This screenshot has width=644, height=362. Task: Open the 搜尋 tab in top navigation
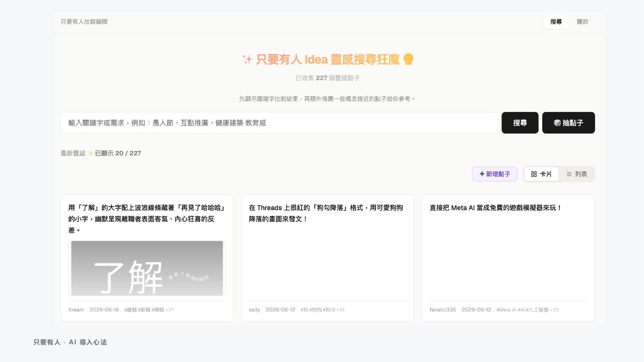click(556, 22)
